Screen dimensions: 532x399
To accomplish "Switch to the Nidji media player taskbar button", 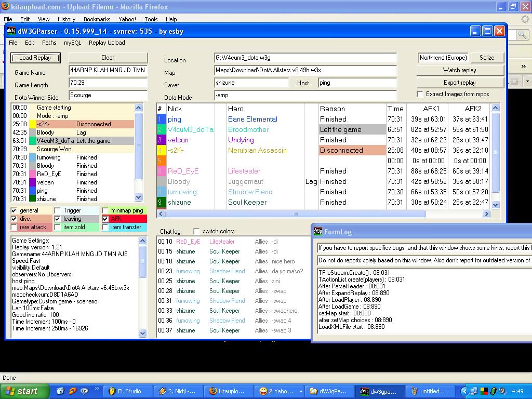I will click(x=178, y=391).
